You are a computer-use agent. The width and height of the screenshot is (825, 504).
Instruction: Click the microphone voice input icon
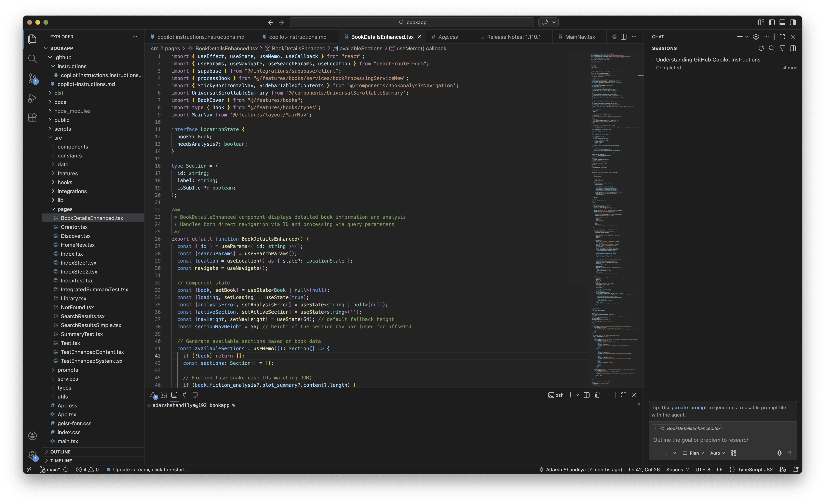pos(780,453)
